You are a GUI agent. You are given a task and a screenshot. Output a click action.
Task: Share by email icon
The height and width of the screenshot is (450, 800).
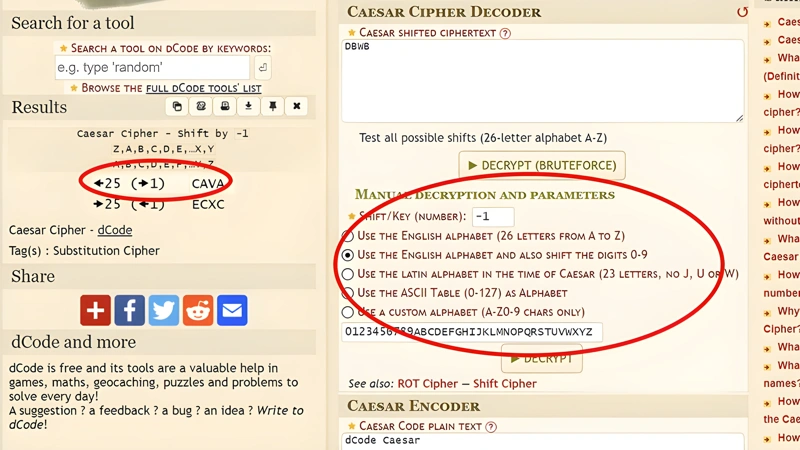coord(232,310)
